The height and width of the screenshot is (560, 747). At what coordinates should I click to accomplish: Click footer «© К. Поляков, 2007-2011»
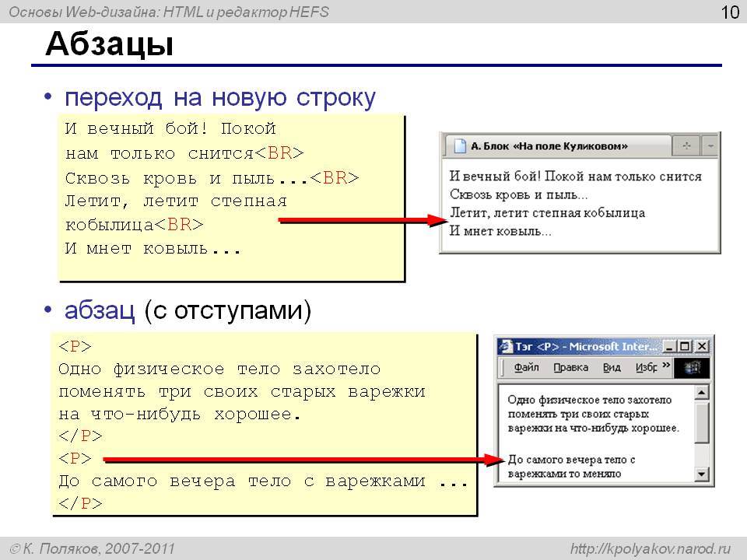92,548
